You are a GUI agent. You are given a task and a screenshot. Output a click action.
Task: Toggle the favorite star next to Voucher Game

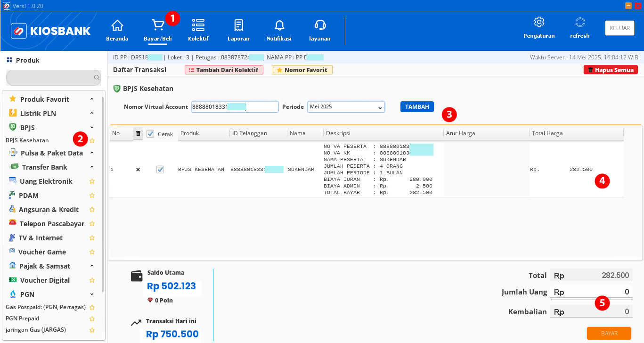tap(92, 252)
